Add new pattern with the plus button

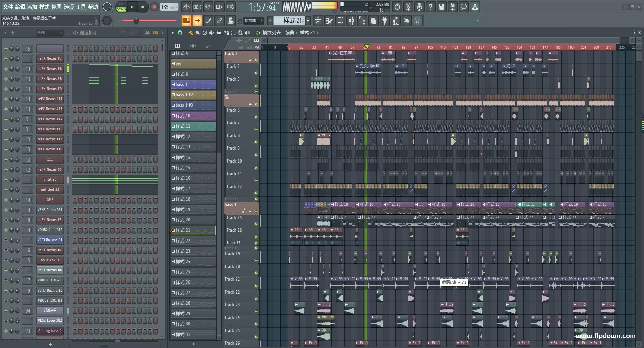(308, 21)
